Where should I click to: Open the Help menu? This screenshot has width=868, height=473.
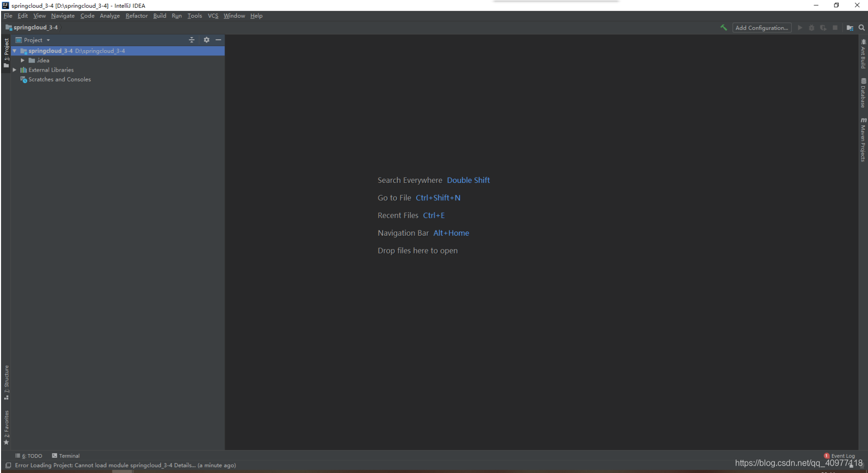256,16
